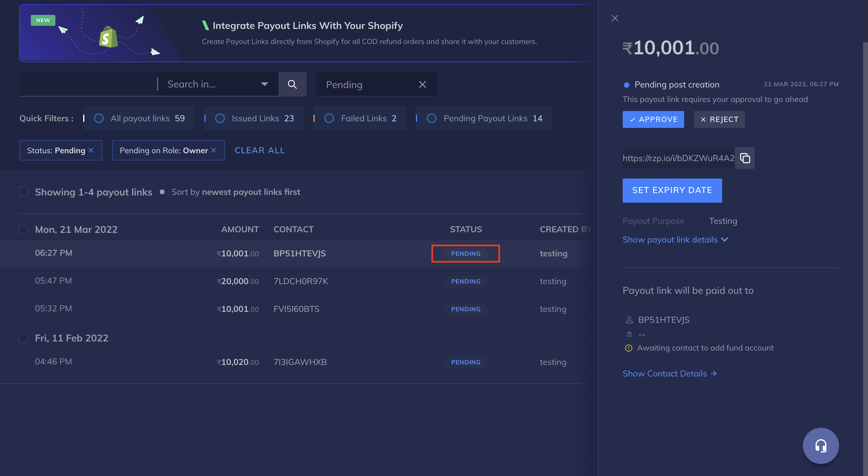Click contact 7I3IGAWHXB
868x476 pixels.
300,362
